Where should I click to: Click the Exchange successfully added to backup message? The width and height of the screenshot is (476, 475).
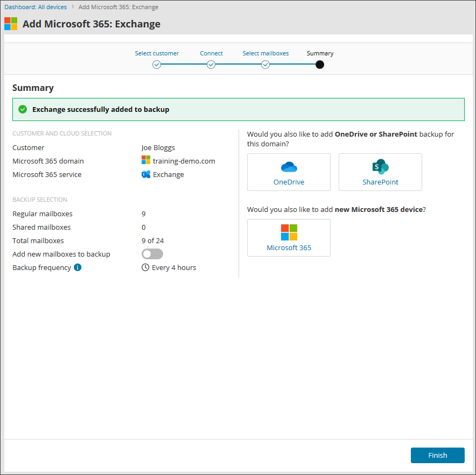[x=101, y=110]
